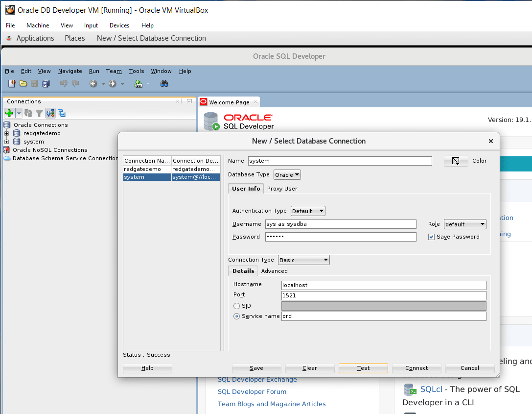Open the Role dropdown

tap(465, 224)
